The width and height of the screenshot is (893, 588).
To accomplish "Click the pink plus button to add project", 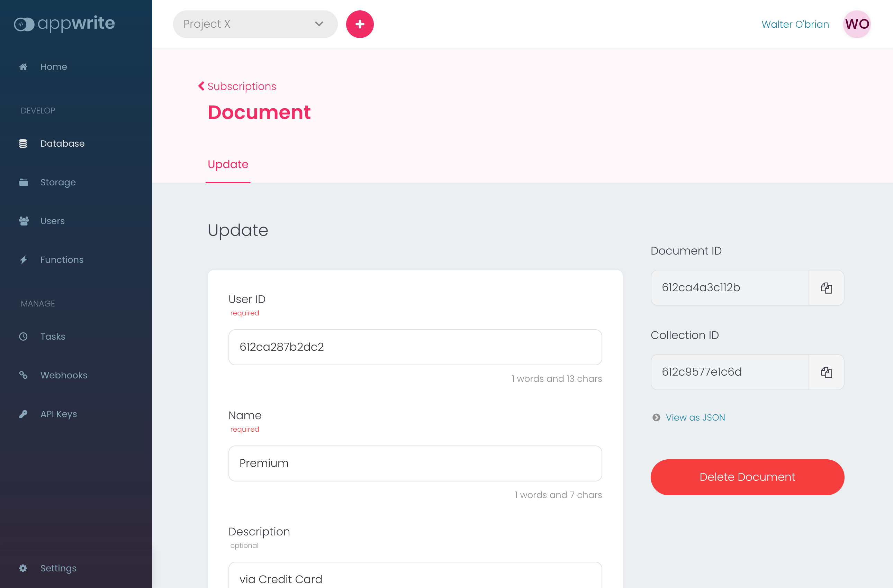I will click(x=360, y=24).
